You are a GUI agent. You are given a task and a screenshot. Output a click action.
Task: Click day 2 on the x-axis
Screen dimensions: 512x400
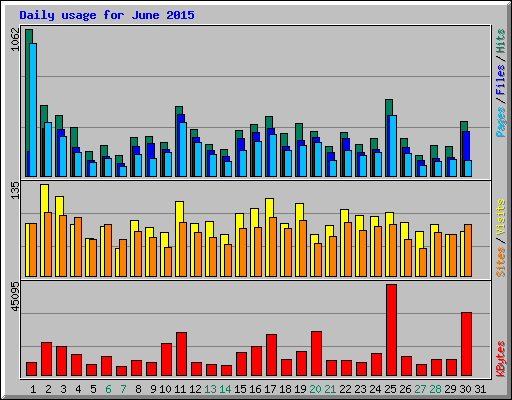pos(48,389)
